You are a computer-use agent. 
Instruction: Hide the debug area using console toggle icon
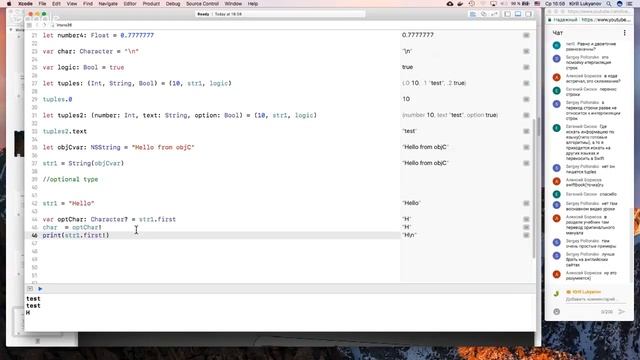(x=30, y=289)
